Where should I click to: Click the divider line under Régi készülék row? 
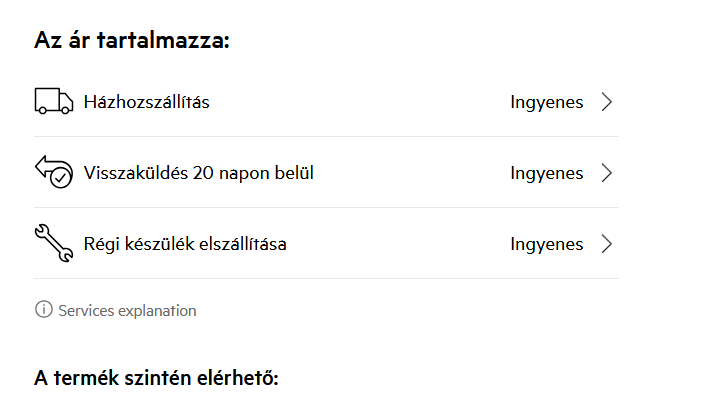coord(326,278)
